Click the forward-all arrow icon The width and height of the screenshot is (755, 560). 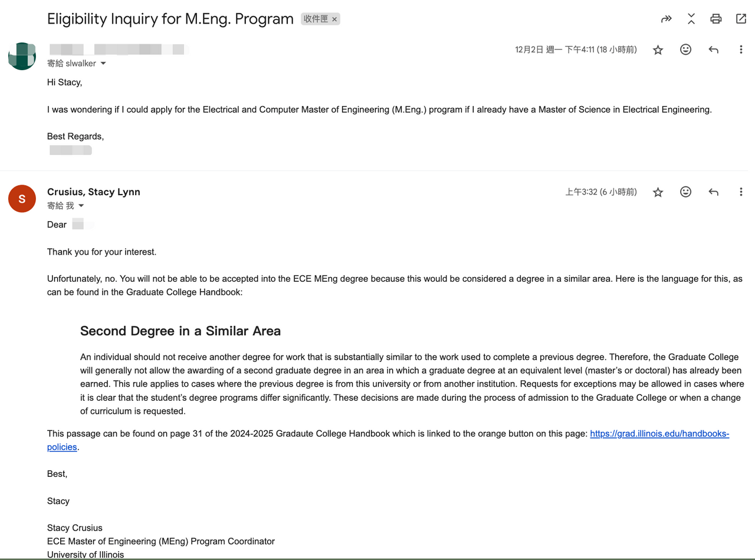pyautogui.click(x=667, y=19)
